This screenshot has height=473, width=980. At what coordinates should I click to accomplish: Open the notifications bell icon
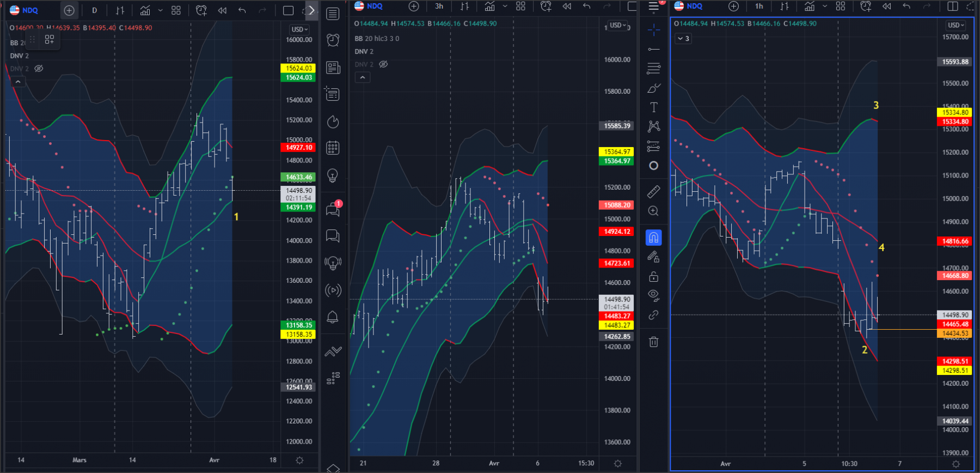click(x=333, y=317)
